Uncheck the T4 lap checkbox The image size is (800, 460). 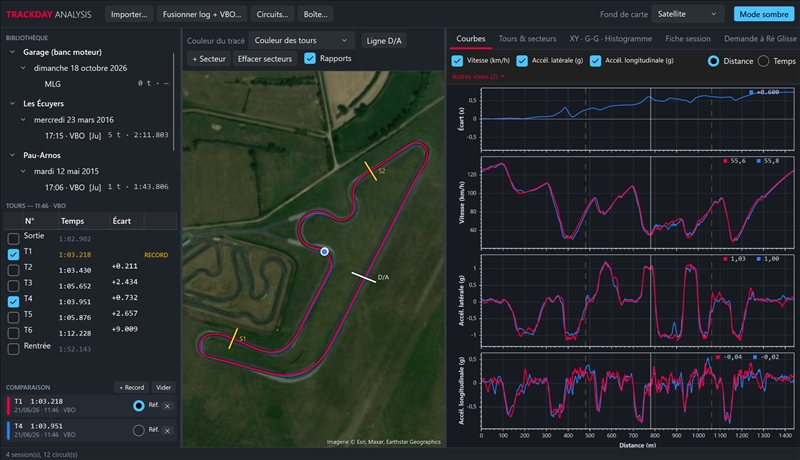coord(14,301)
